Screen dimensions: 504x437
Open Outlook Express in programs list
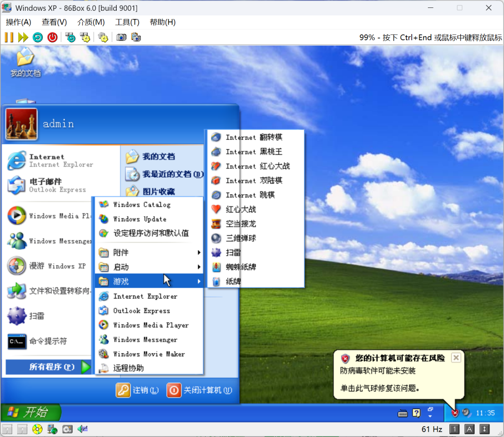point(149,311)
